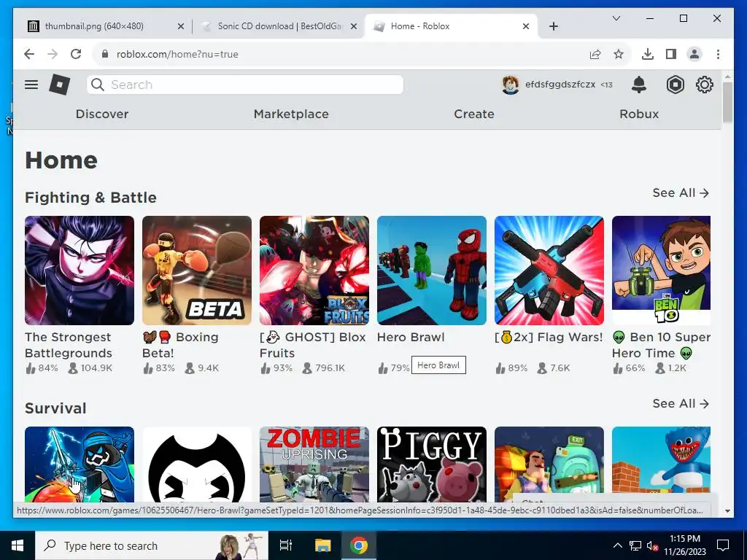Click the page vertical scrollbar thumb
Screen dimensions: 747x560
(727, 102)
